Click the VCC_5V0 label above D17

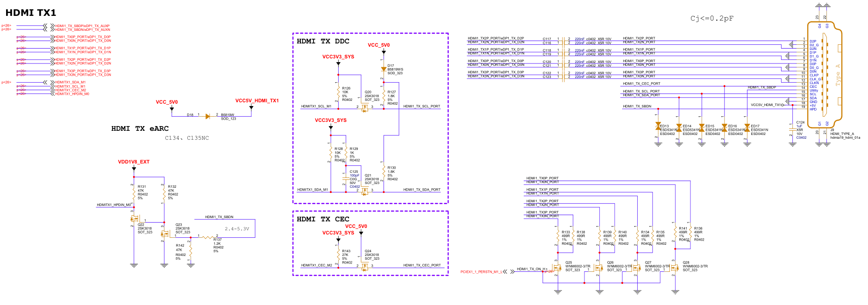click(378, 45)
